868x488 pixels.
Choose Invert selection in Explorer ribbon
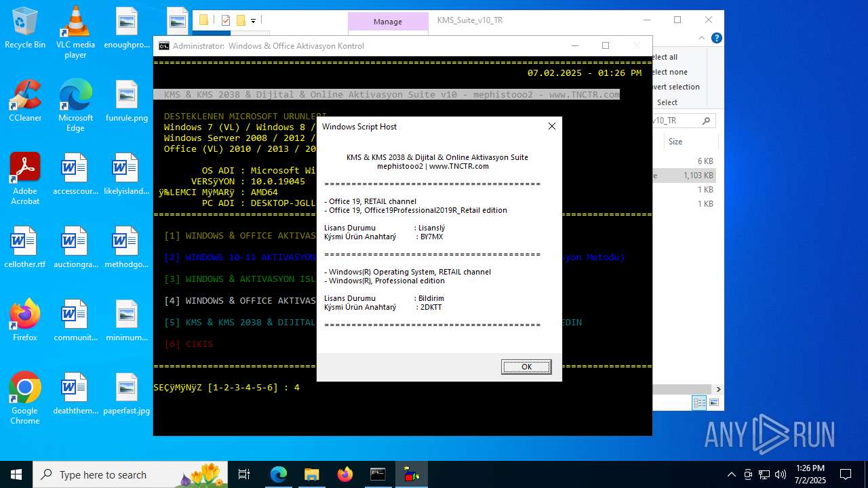675,87
